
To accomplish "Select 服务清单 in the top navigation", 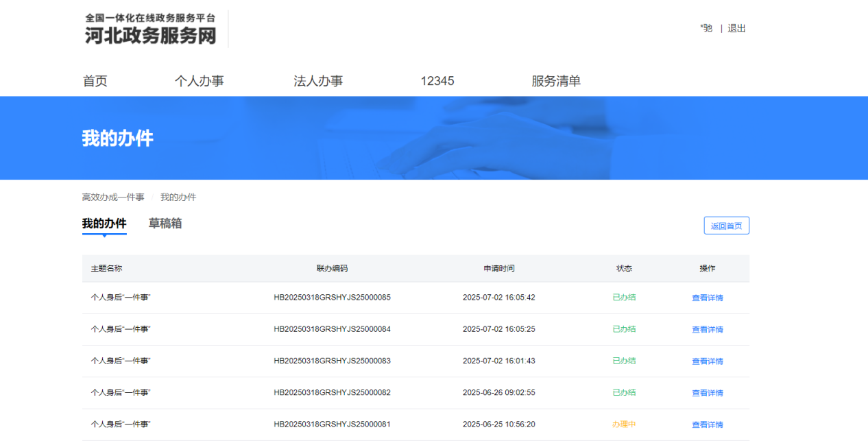I will 556,81.
